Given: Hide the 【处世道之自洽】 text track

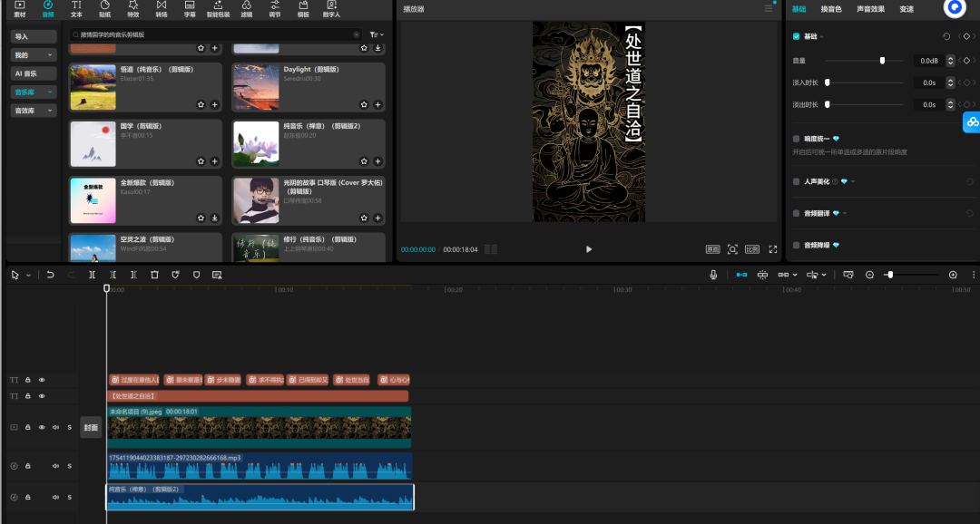Looking at the screenshot, I should point(42,396).
